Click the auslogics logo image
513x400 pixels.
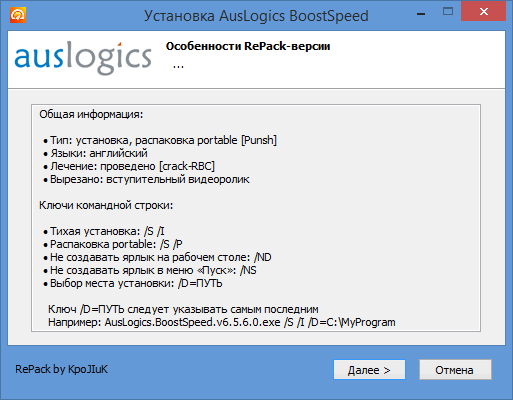click(83, 58)
